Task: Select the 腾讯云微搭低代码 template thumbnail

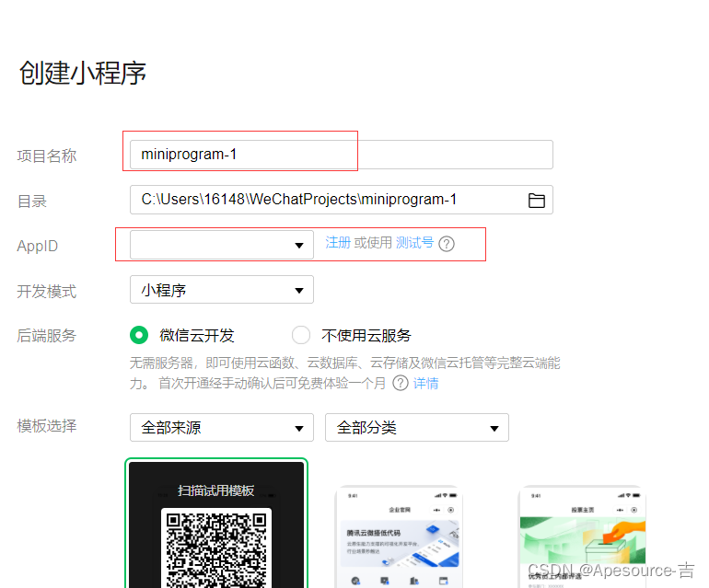Action: 399,536
